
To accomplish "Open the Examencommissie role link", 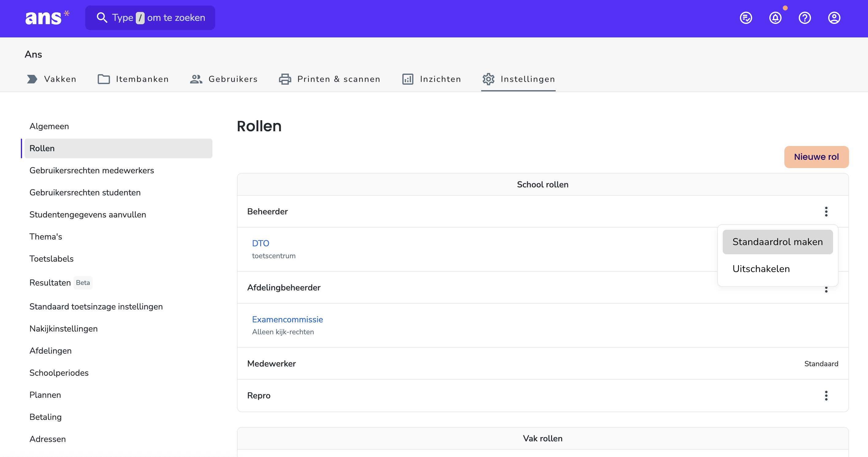I will point(287,319).
